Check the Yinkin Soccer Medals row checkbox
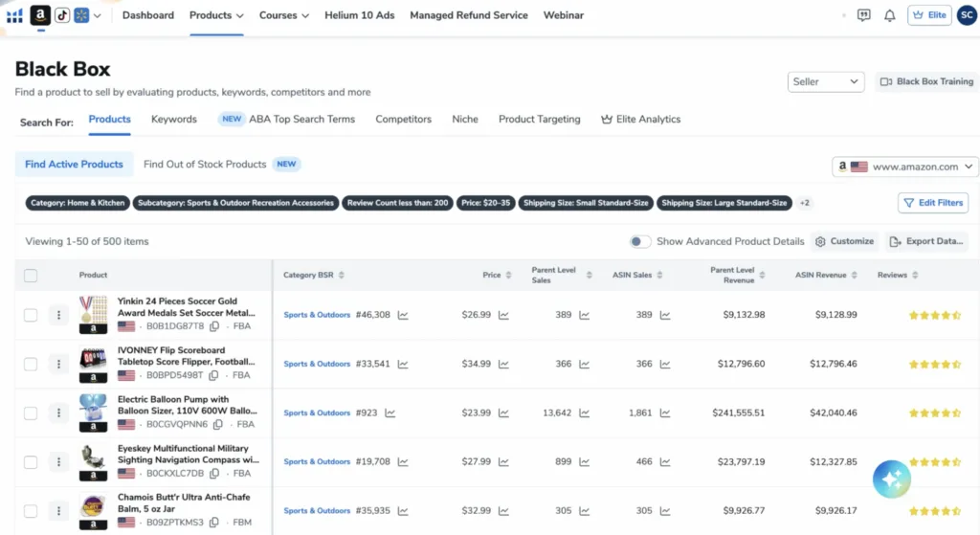This screenshot has width=980, height=535. click(x=31, y=315)
